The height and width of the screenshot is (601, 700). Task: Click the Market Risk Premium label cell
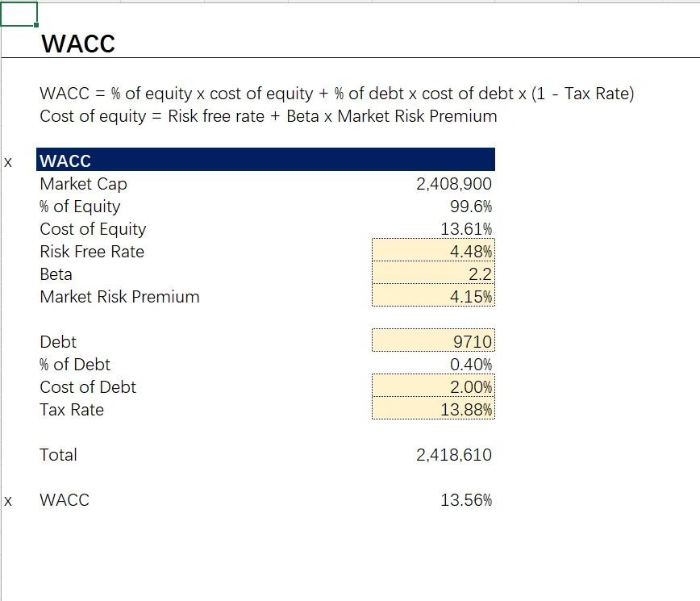(119, 297)
